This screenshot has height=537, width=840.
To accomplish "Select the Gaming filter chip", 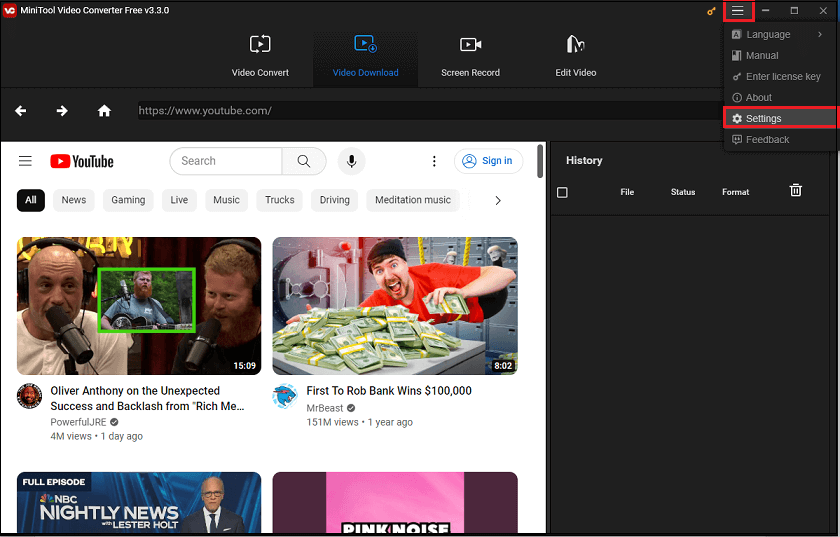I will click(x=128, y=200).
